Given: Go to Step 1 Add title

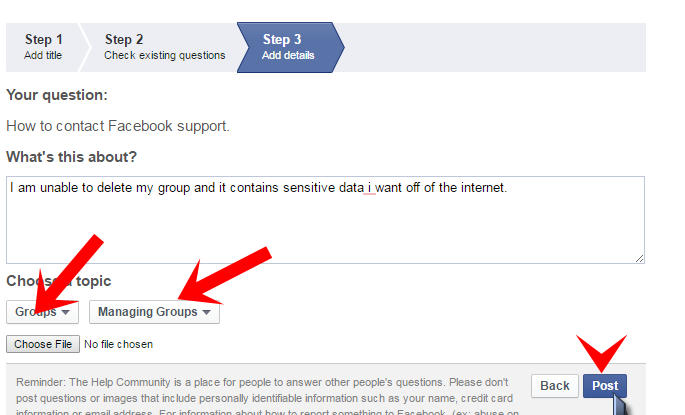Looking at the screenshot, I should [x=43, y=47].
